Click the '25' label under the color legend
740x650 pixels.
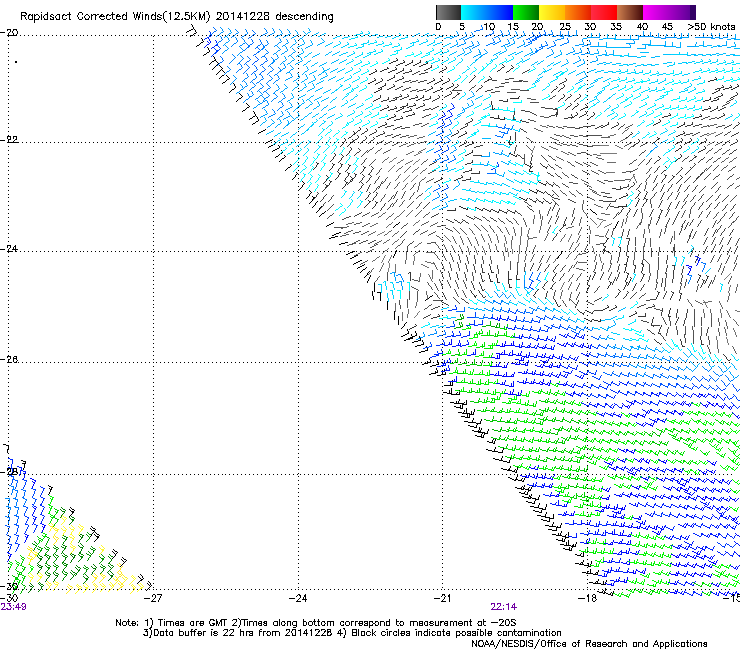click(565, 27)
